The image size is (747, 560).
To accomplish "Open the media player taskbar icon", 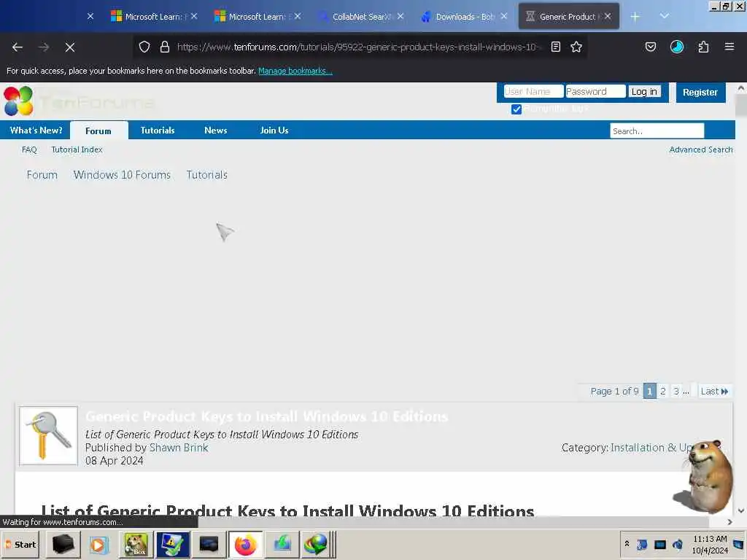I will [98, 544].
